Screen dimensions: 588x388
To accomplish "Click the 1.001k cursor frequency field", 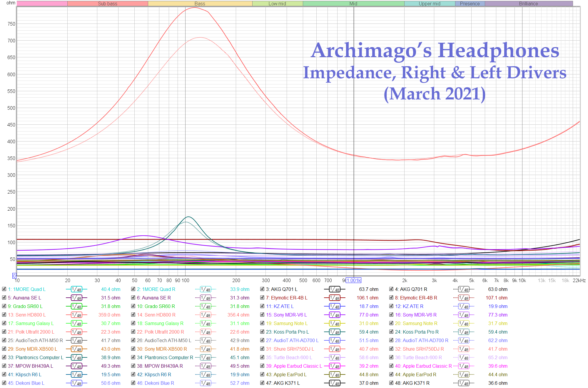I will coord(354,280).
